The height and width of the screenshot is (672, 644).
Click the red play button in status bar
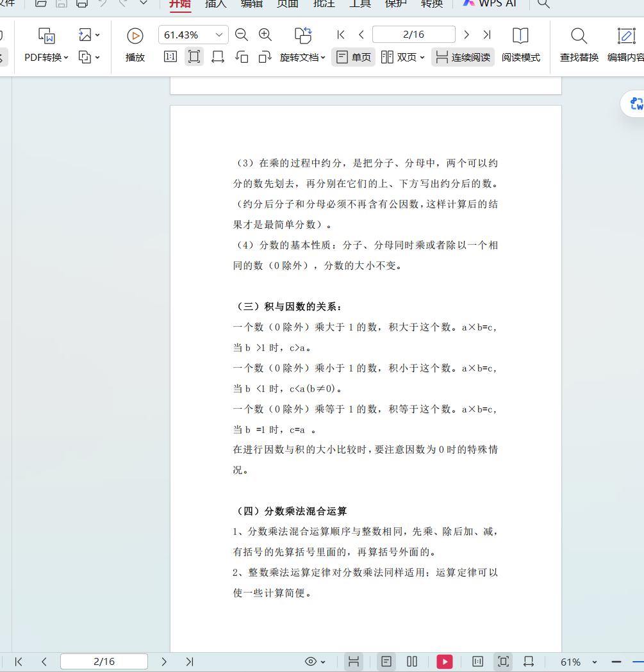coord(445,662)
